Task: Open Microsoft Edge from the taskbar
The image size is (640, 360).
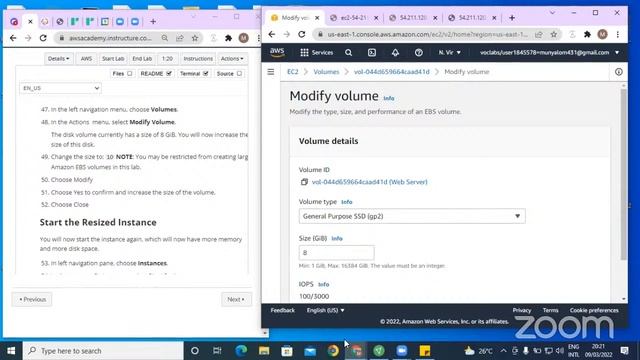Action: [241, 351]
